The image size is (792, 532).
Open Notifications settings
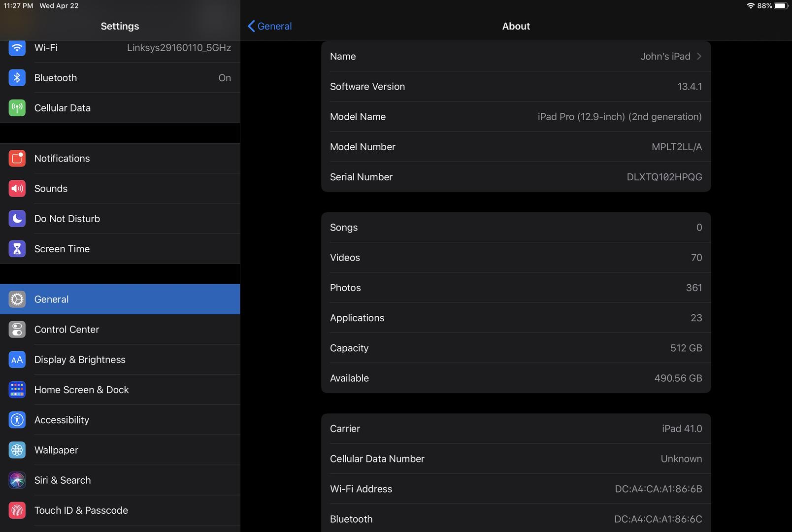[120, 158]
